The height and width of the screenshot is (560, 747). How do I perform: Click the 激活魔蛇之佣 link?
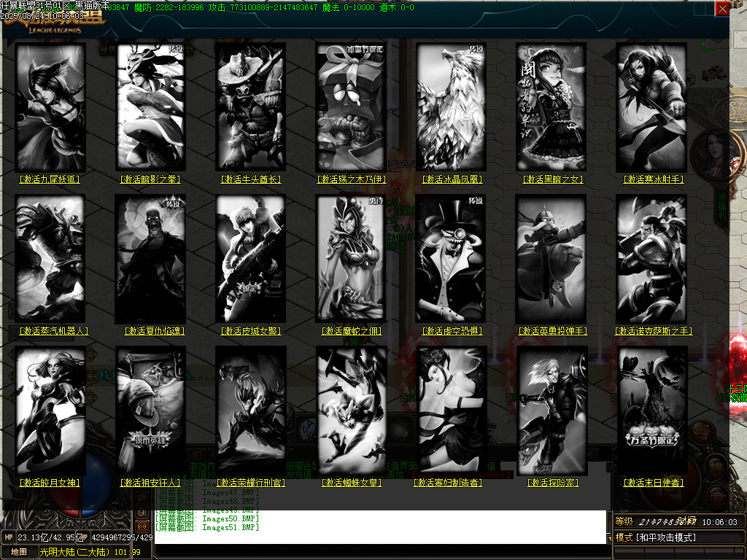click(352, 331)
